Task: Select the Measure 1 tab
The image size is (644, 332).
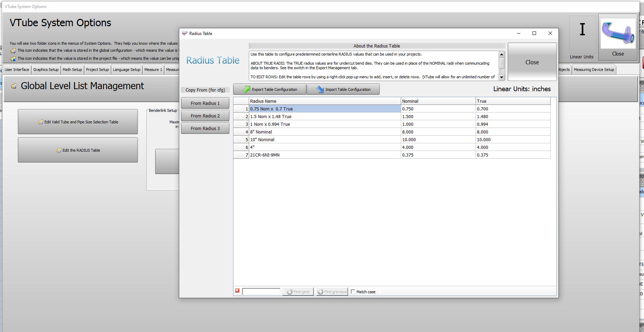Action: [153, 70]
